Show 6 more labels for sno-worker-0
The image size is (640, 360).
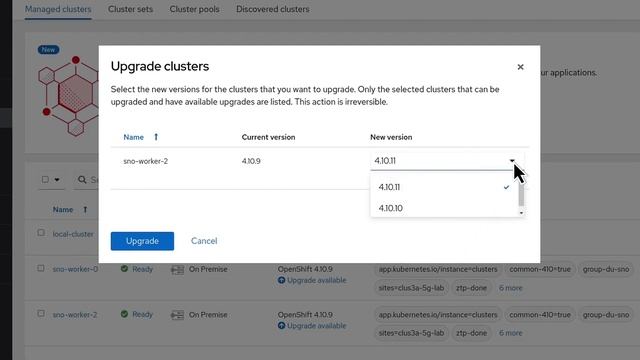pos(511,288)
